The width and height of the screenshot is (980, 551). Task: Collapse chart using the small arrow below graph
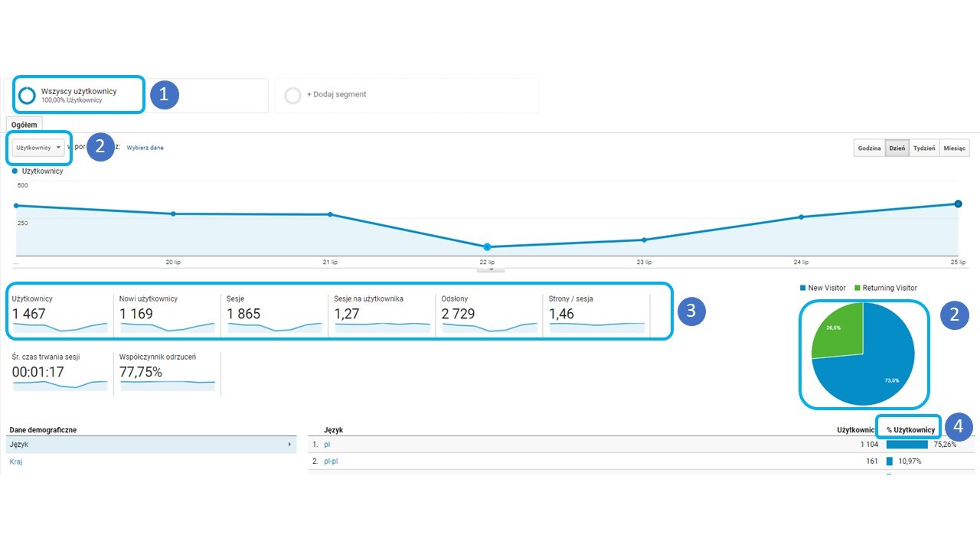click(x=491, y=269)
